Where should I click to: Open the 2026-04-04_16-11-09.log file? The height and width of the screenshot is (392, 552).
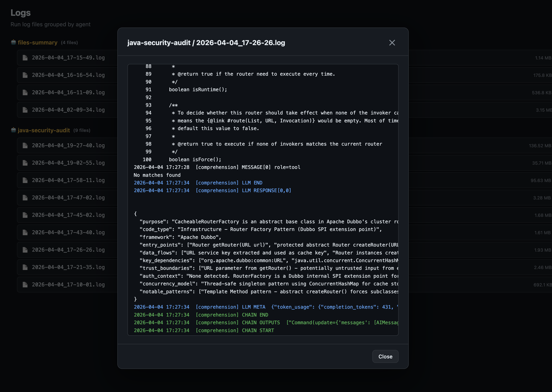click(68, 92)
